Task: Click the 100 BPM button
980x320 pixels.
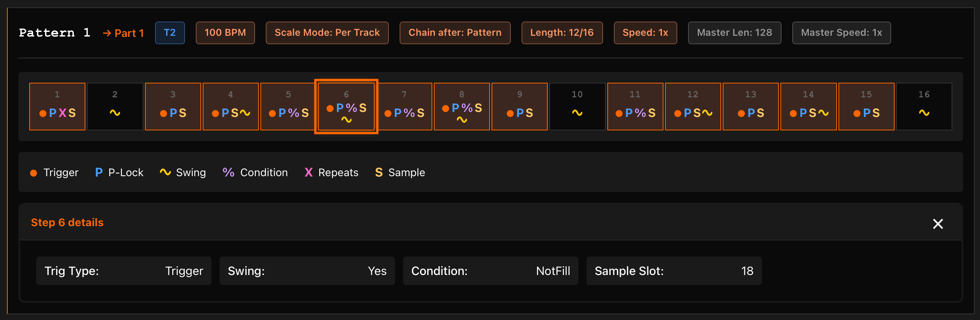Action: click(x=225, y=33)
